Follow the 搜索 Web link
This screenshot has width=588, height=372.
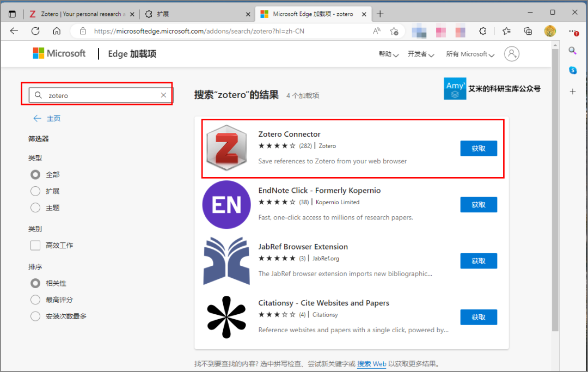coord(372,364)
